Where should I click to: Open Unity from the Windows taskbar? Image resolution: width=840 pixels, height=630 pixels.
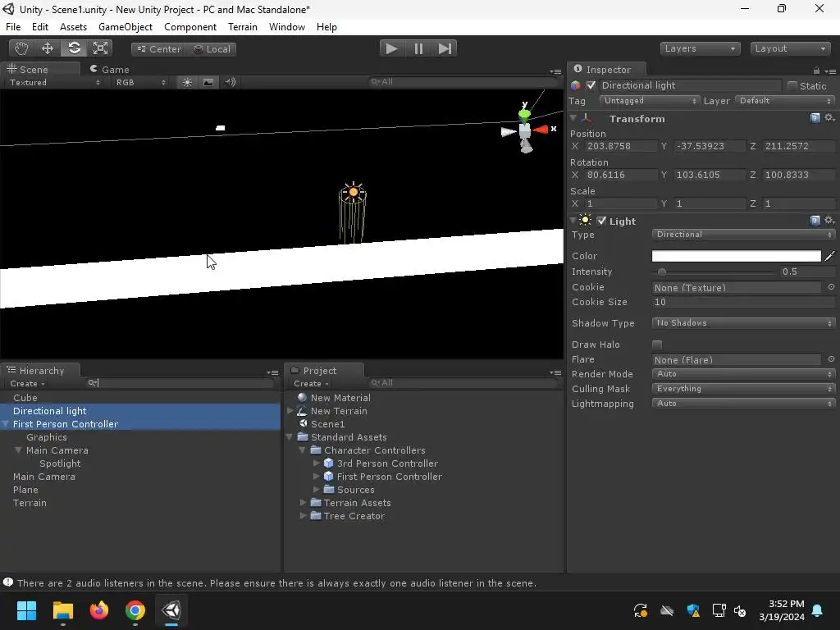click(171, 610)
